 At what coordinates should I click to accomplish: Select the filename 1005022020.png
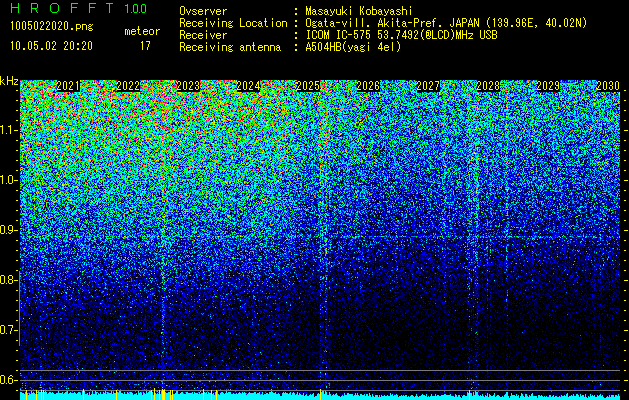click(x=51, y=27)
